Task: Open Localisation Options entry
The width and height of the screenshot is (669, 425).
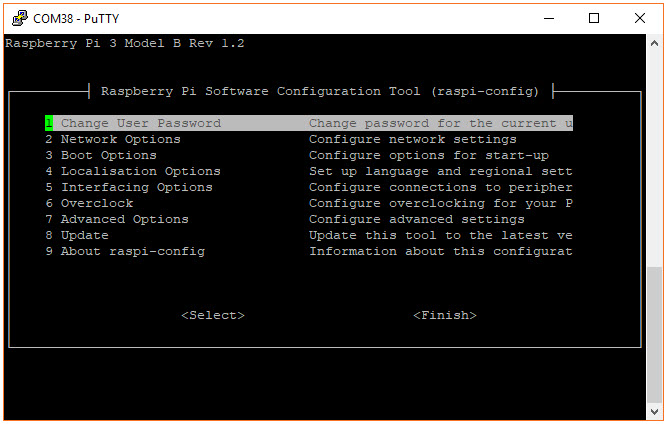Action: [140, 171]
